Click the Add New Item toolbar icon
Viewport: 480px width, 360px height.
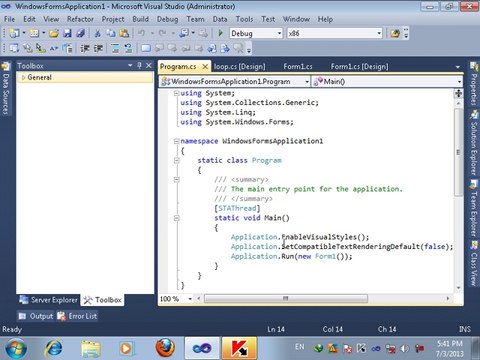pyautogui.click(x=34, y=33)
